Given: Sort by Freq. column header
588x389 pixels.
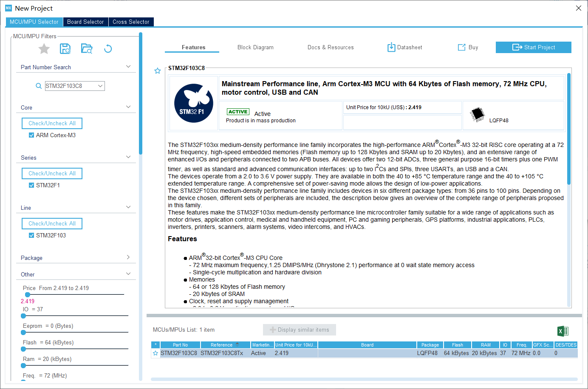Looking at the screenshot, I should pos(522,345).
